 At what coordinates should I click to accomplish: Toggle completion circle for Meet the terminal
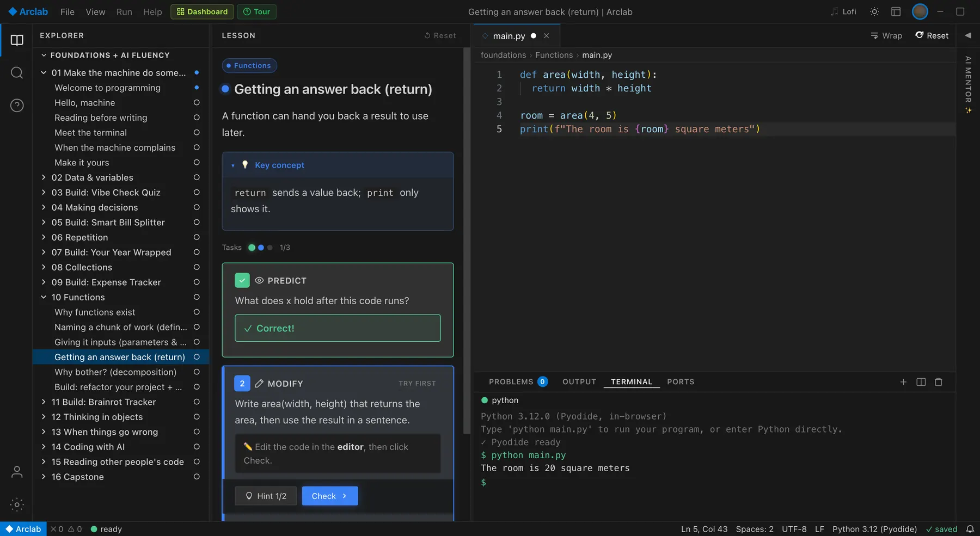coord(197,133)
